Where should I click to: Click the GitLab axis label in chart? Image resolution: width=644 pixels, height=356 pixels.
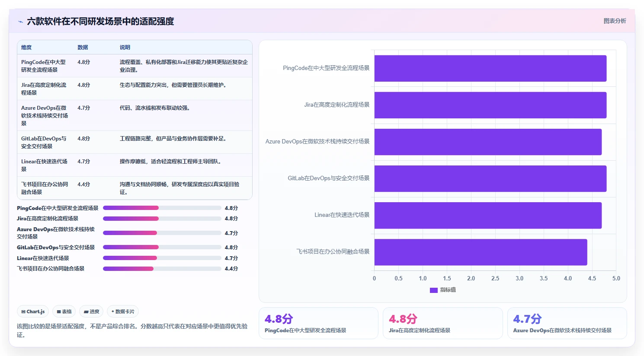coord(329,178)
